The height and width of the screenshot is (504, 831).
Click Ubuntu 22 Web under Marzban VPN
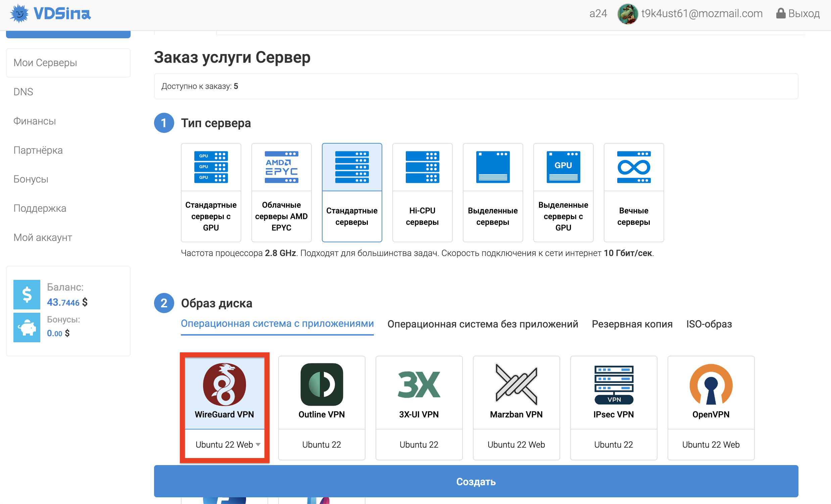pos(516,444)
